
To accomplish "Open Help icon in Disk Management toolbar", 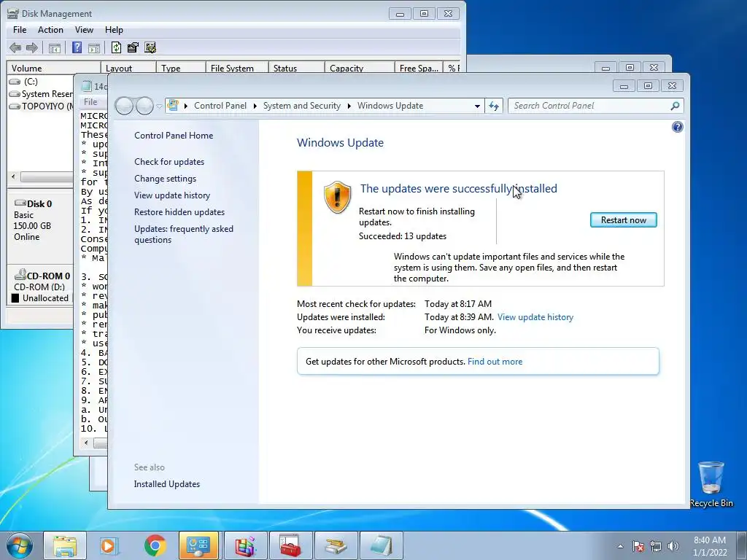I will [x=77, y=47].
